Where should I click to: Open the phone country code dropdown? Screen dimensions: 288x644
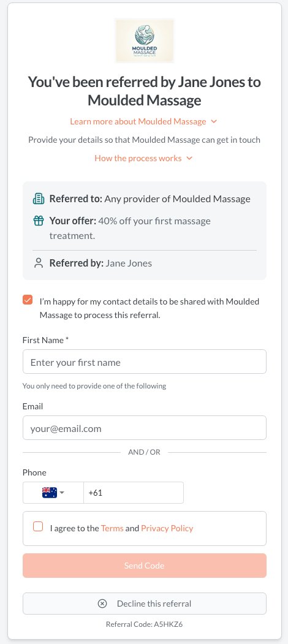pyautogui.click(x=53, y=493)
